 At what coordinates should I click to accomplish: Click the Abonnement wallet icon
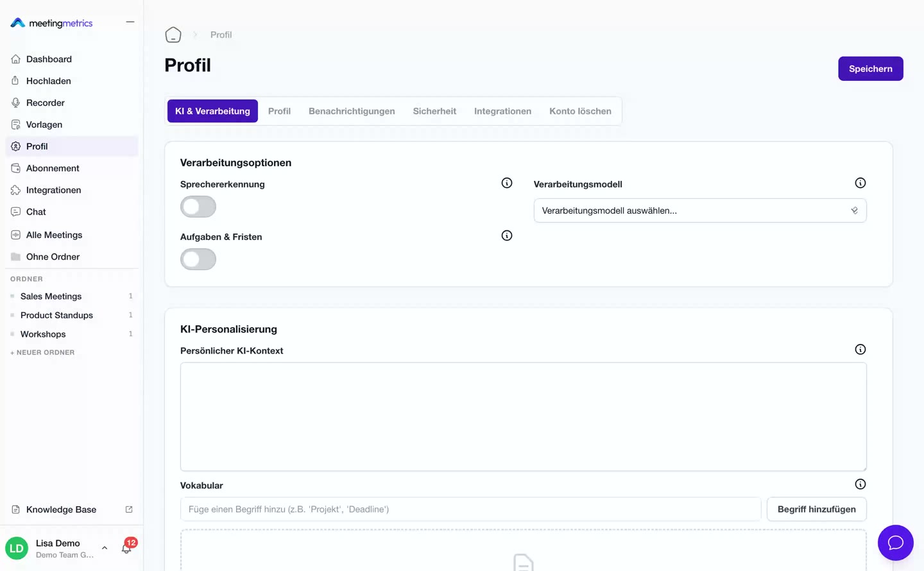click(15, 168)
